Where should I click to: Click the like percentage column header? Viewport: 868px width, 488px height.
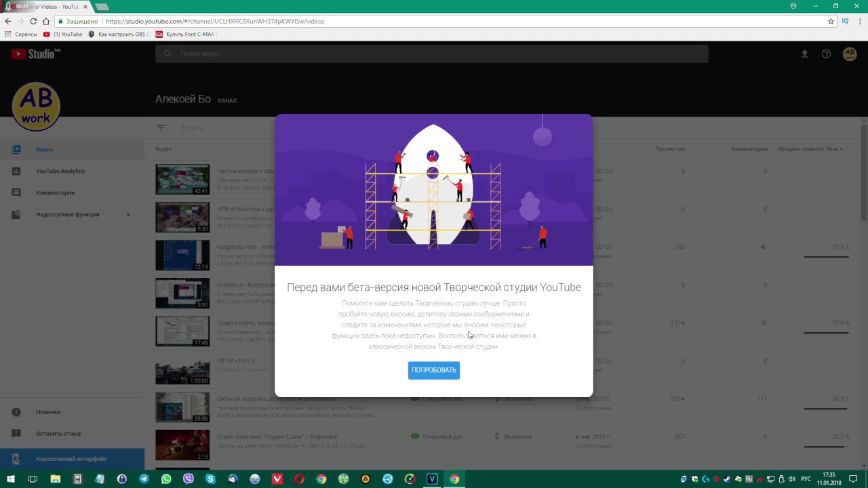point(812,149)
